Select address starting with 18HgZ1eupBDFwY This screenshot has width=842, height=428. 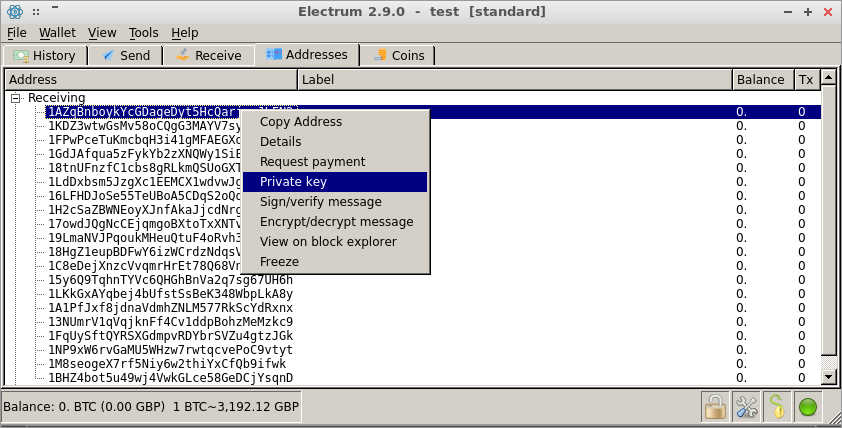[144, 251]
